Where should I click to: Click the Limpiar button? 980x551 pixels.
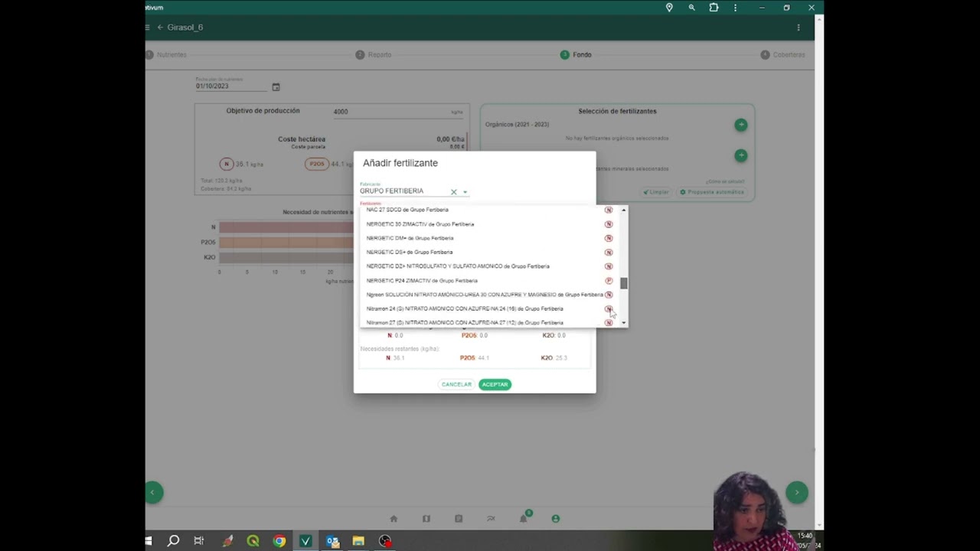[x=656, y=192]
